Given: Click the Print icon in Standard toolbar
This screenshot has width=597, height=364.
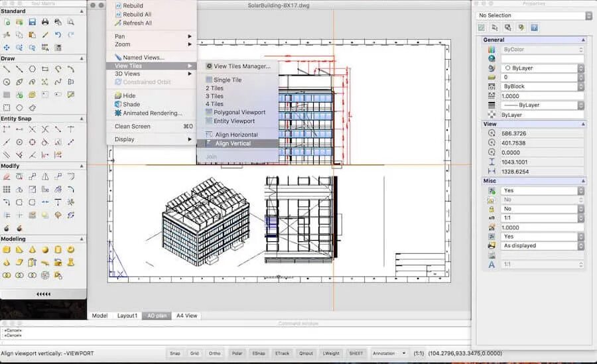Looking at the screenshot, I should [x=45, y=22].
